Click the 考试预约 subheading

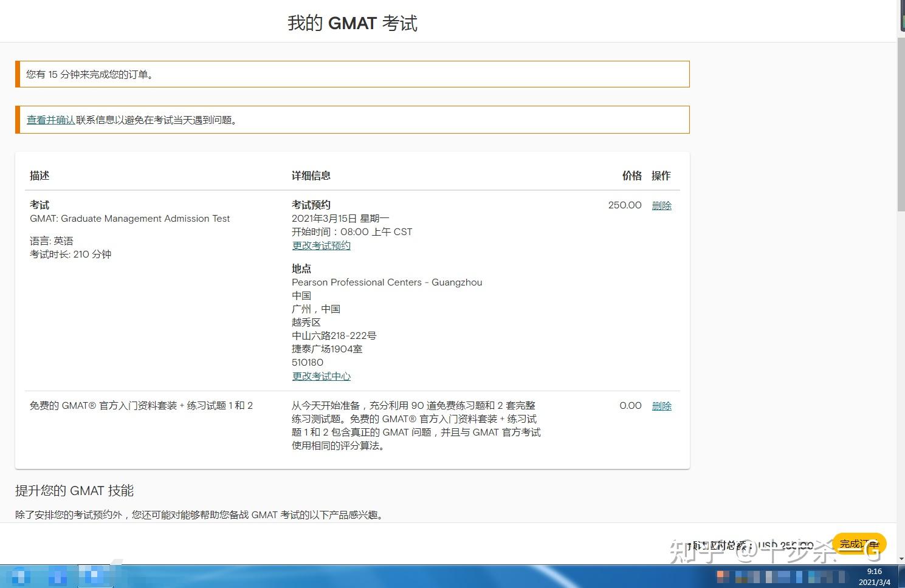pos(311,205)
